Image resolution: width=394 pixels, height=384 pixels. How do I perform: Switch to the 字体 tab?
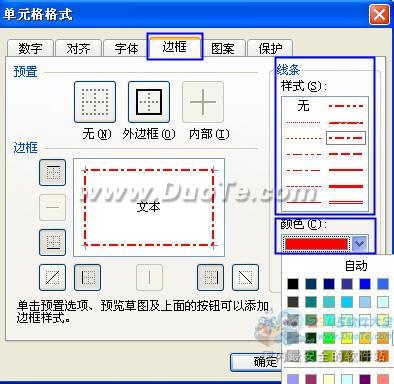tap(126, 48)
